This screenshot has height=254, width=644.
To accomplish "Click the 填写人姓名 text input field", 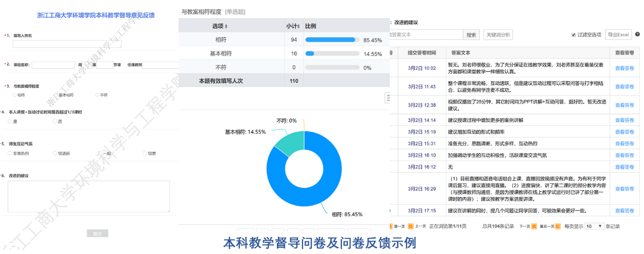I will 67,44.
